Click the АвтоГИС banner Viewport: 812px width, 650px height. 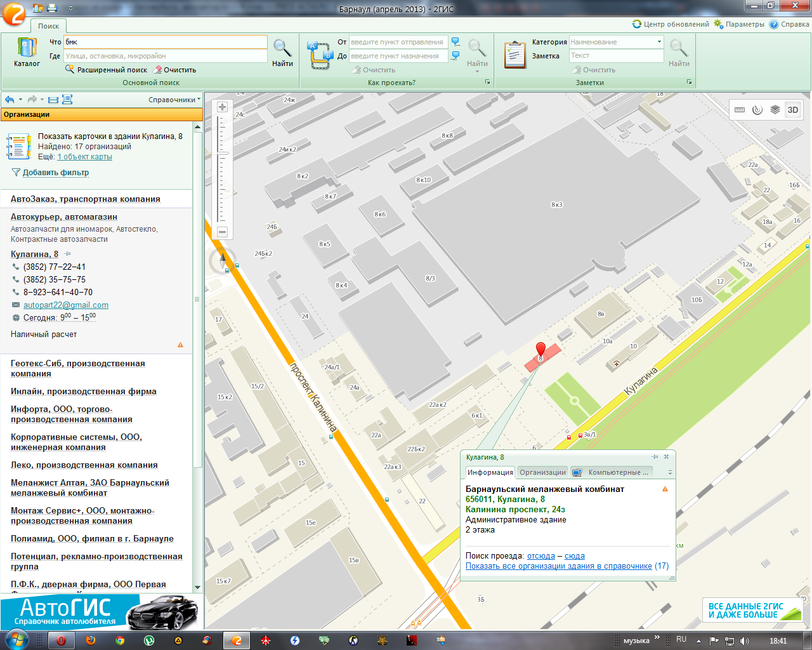point(101,612)
